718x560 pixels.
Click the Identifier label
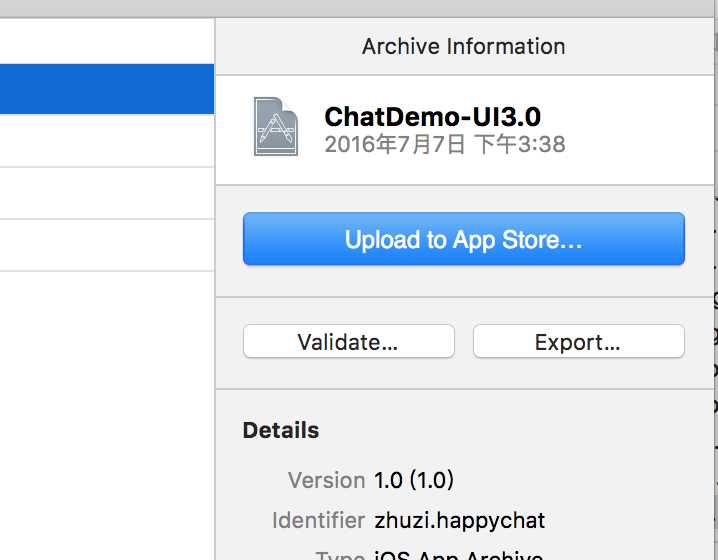(x=318, y=520)
